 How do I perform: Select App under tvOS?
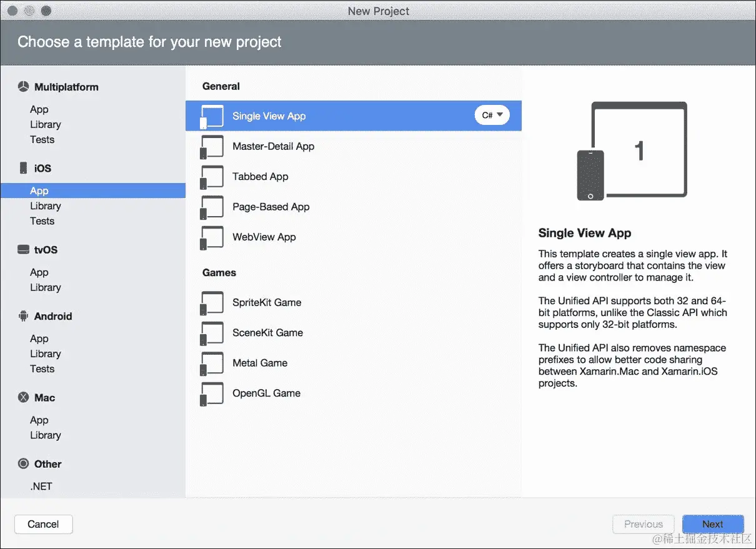[x=39, y=272]
